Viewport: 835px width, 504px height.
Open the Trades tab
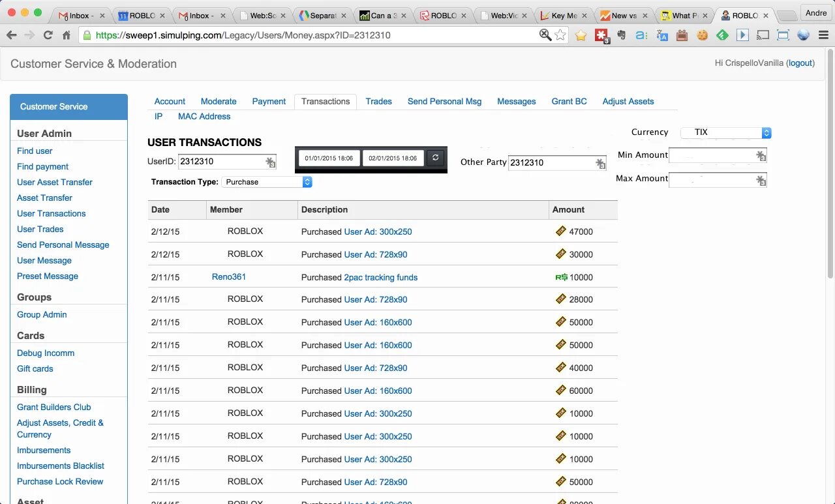[x=378, y=101]
